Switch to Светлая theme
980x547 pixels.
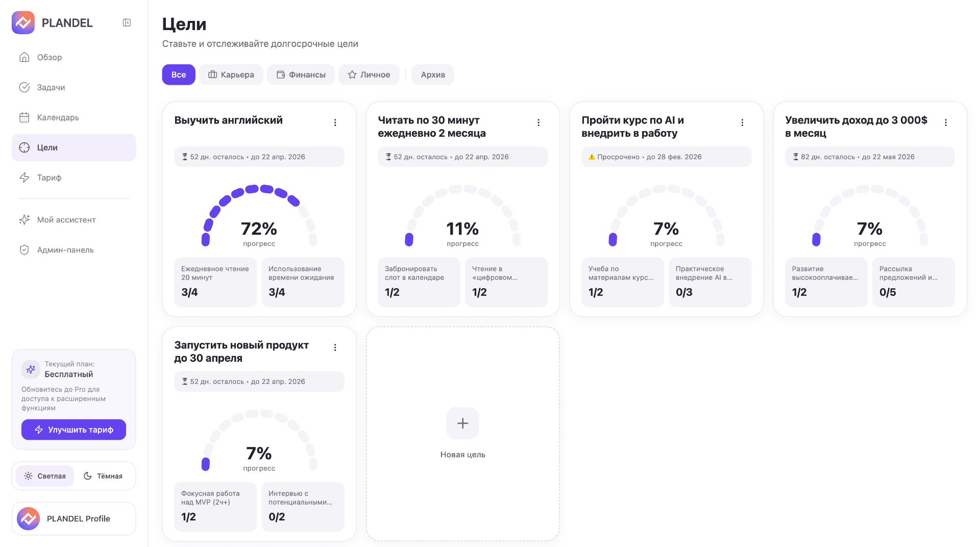(45, 476)
